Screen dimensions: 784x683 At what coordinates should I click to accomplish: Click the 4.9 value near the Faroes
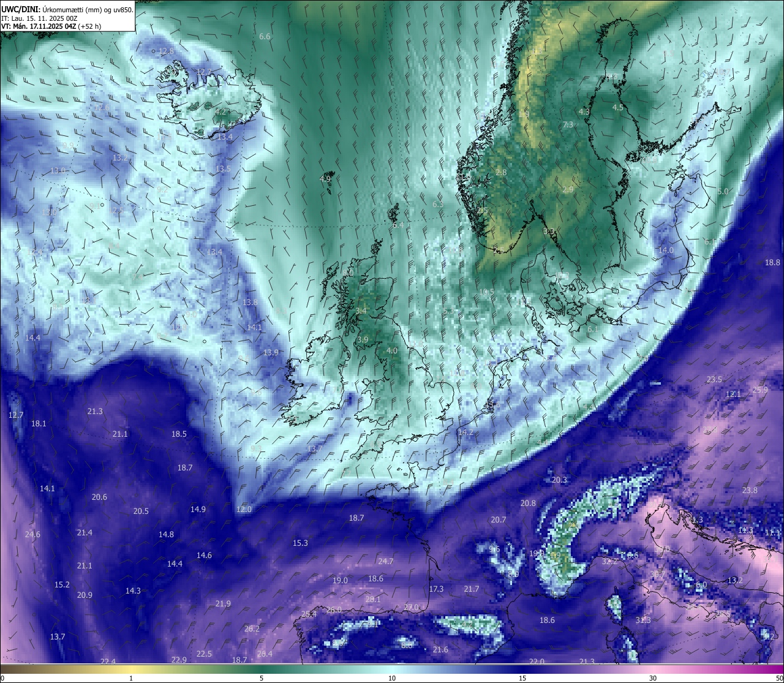pyautogui.click(x=325, y=179)
